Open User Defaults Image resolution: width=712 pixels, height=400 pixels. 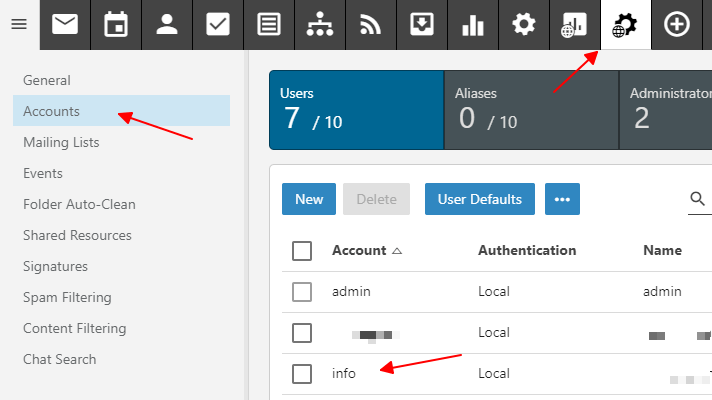click(480, 199)
